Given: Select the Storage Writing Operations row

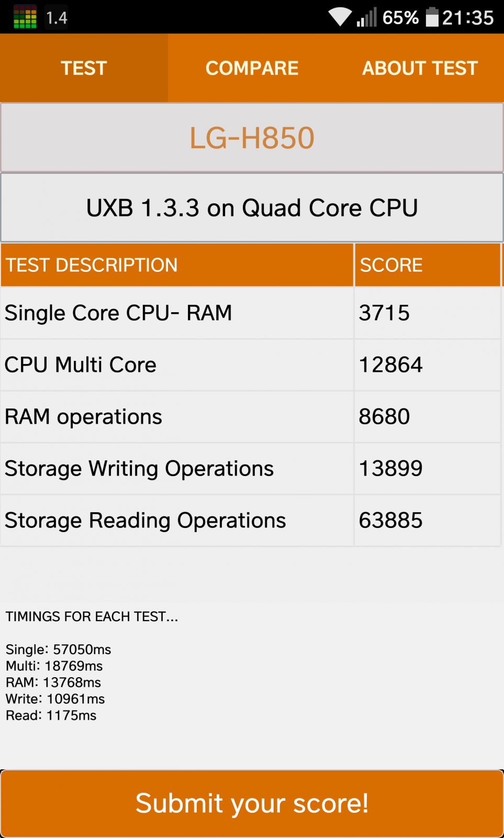Looking at the screenshot, I should 251,469.
